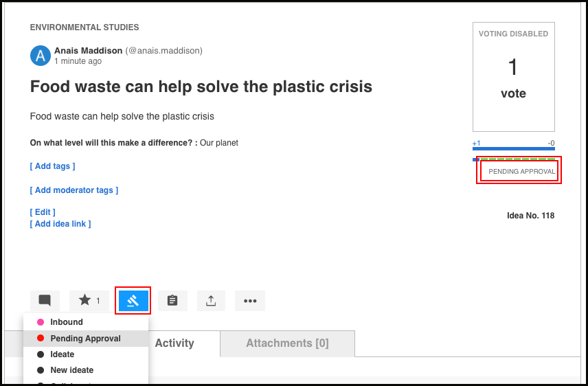Click the Add idea link option

pos(60,224)
